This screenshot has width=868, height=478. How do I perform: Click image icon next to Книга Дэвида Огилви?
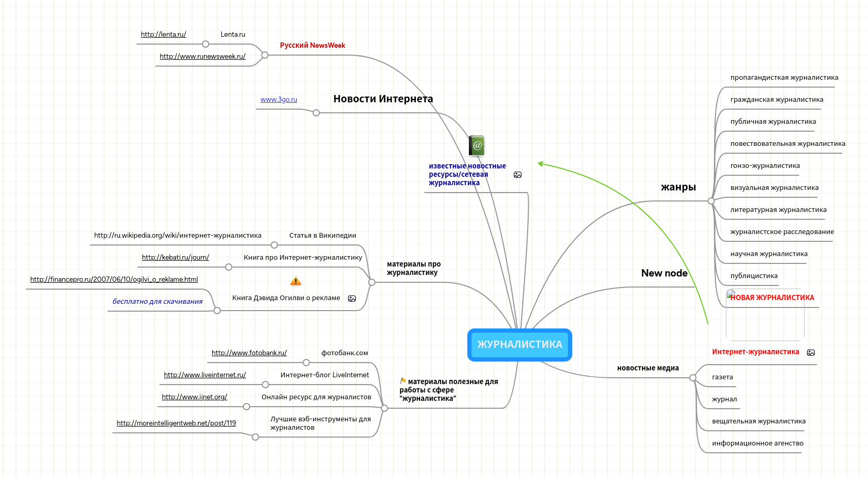point(352,299)
